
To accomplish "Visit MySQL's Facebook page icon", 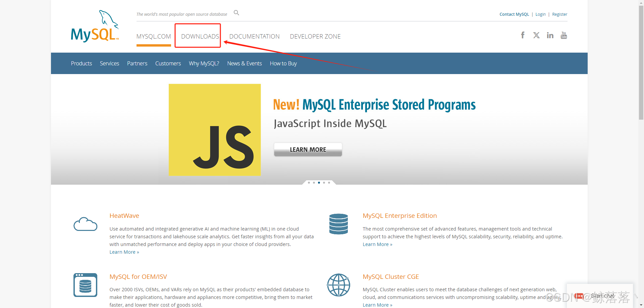I will coord(523,35).
